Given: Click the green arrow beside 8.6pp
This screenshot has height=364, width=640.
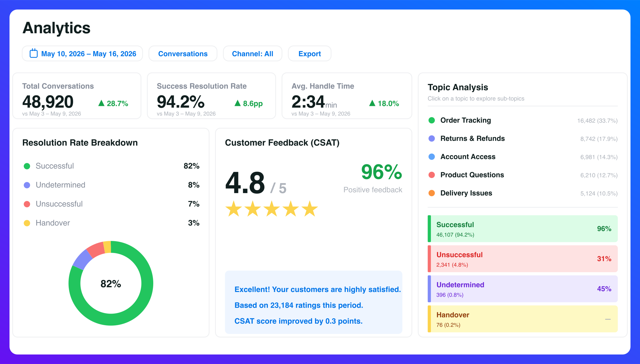Looking at the screenshot, I should (237, 103).
